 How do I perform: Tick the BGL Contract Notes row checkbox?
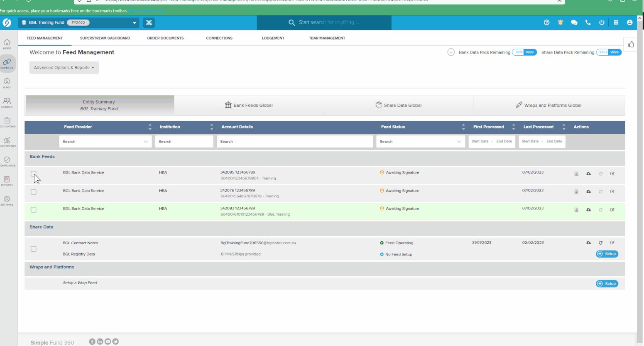tap(33, 248)
